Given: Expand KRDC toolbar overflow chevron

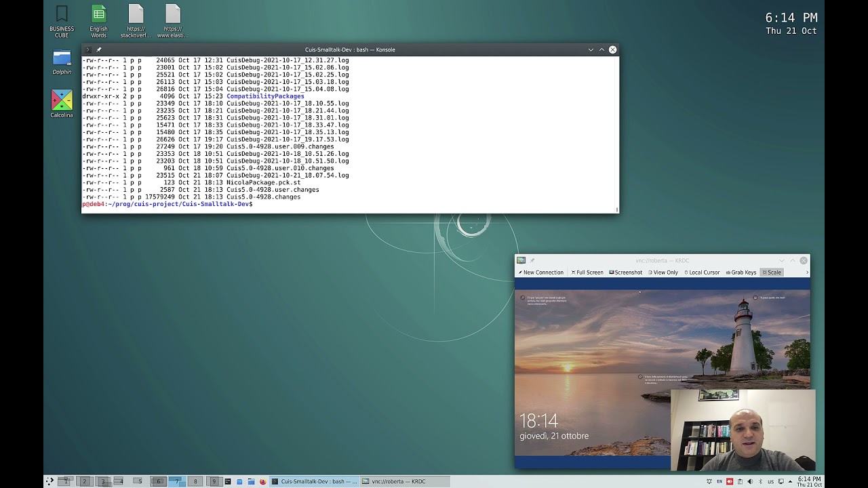Looking at the screenshot, I should coord(806,272).
